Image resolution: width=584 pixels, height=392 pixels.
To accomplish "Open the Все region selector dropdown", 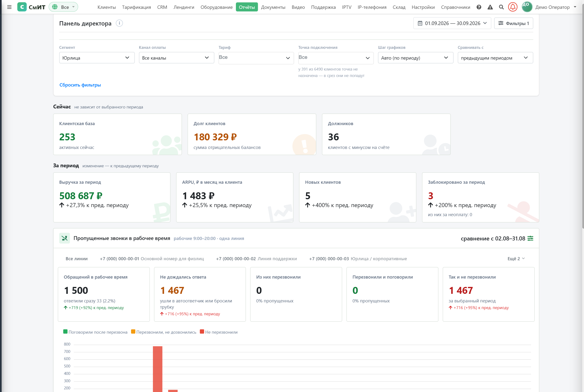I will tap(63, 7).
